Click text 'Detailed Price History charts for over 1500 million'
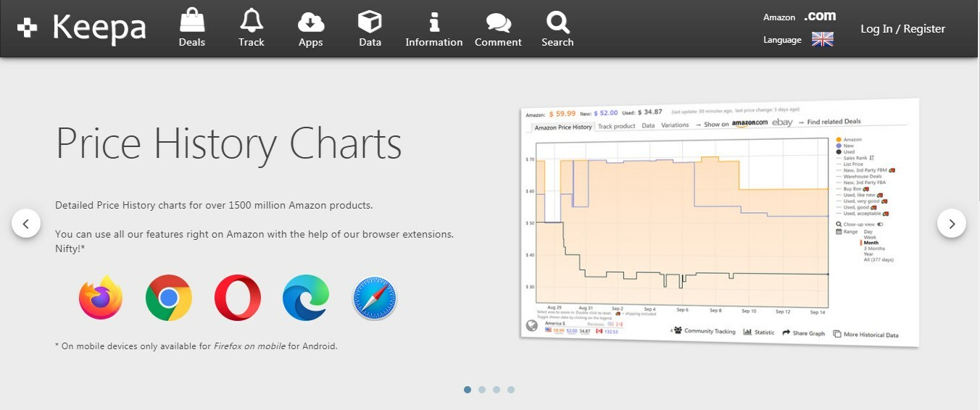 pos(177,205)
